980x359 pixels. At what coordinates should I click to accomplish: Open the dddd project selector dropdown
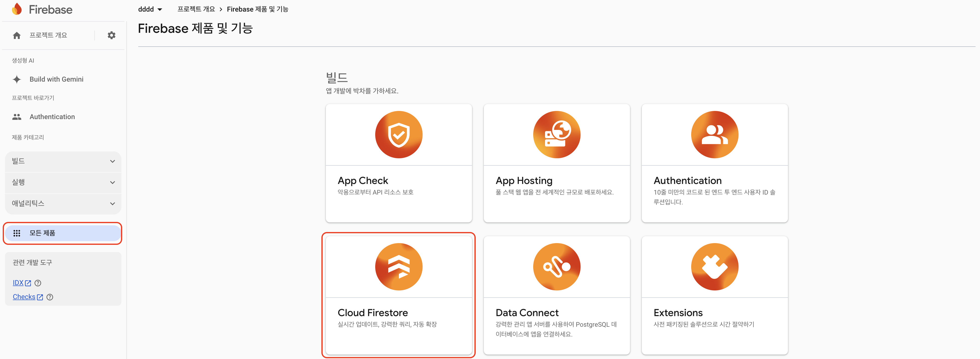(x=150, y=9)
